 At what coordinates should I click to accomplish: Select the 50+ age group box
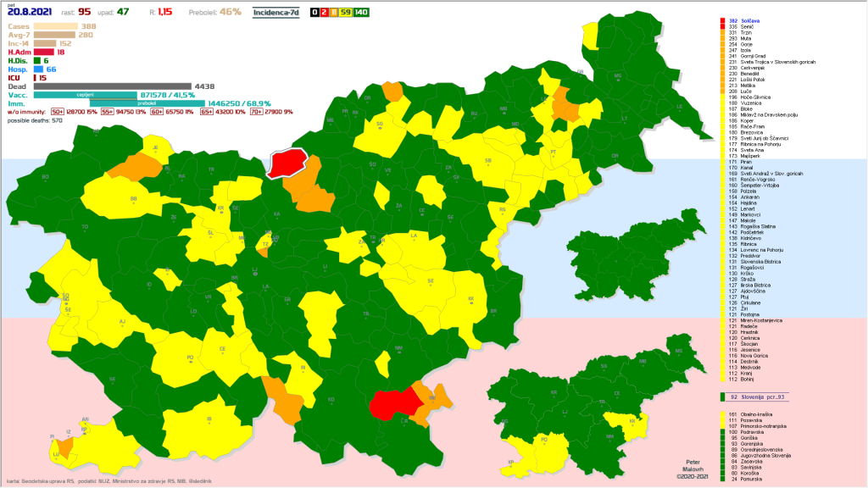(58, 111)
